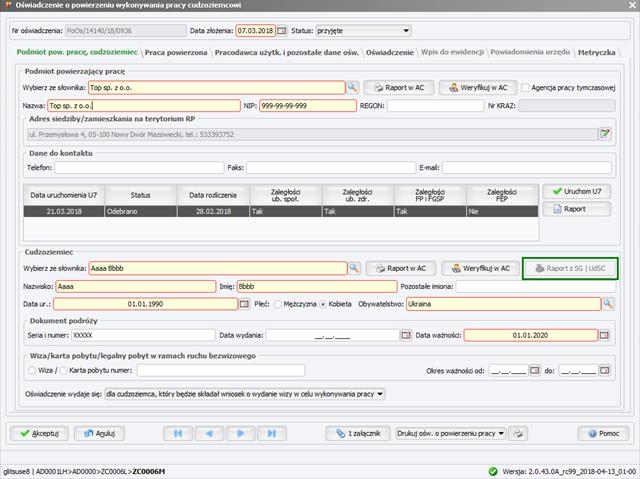Switch to Praca powierzona tab
This screenshot has width=640, height=479.
176,53
